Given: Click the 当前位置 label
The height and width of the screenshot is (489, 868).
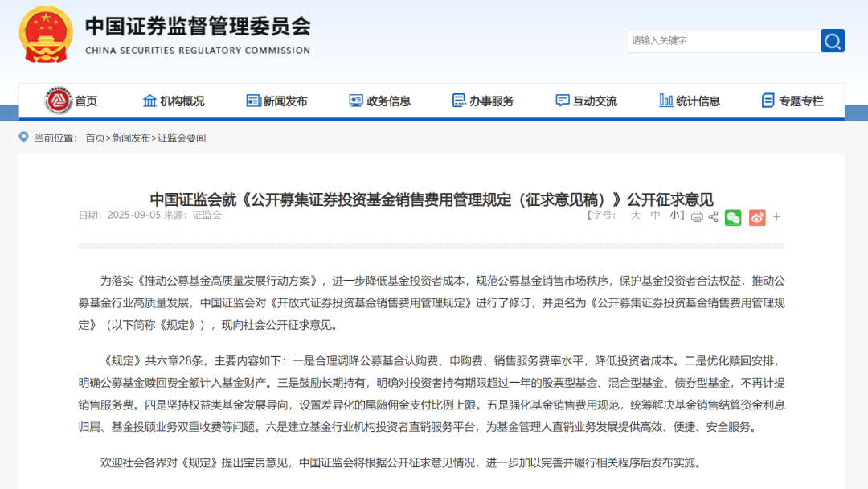Looking at the screenshot, I should pyautogui.click(x=56, y=138).
